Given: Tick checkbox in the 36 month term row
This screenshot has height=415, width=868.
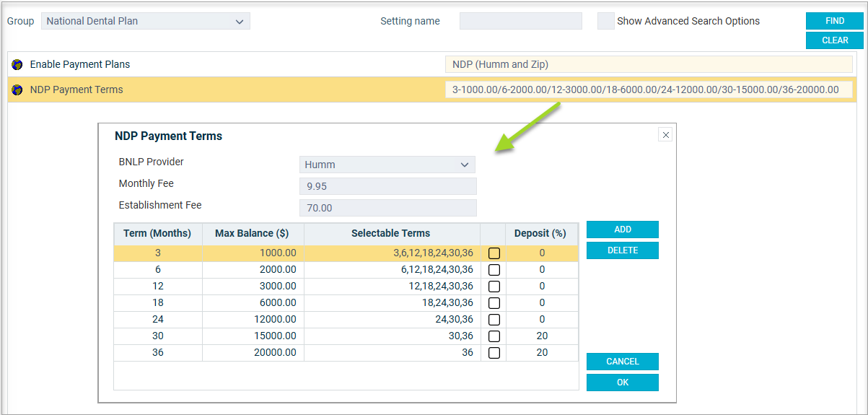Looking at the screenshot, I should pos(494,353).
